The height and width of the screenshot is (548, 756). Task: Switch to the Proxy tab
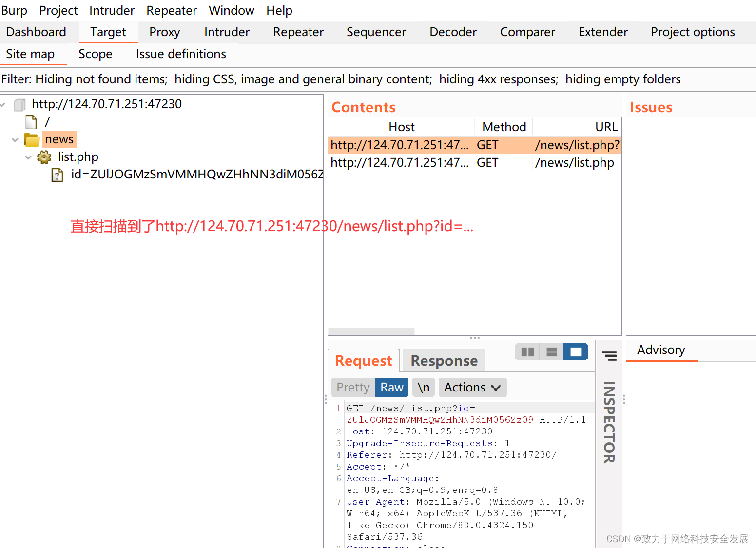(x=165, y=32)
